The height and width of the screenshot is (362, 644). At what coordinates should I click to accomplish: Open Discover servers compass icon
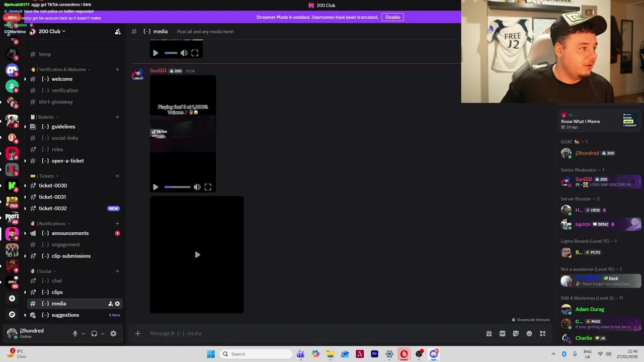click(12, 314)
